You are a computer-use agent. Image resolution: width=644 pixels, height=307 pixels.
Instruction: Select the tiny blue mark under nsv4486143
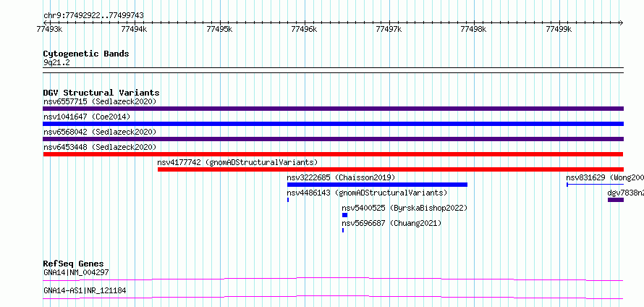(x=288, y=200)
